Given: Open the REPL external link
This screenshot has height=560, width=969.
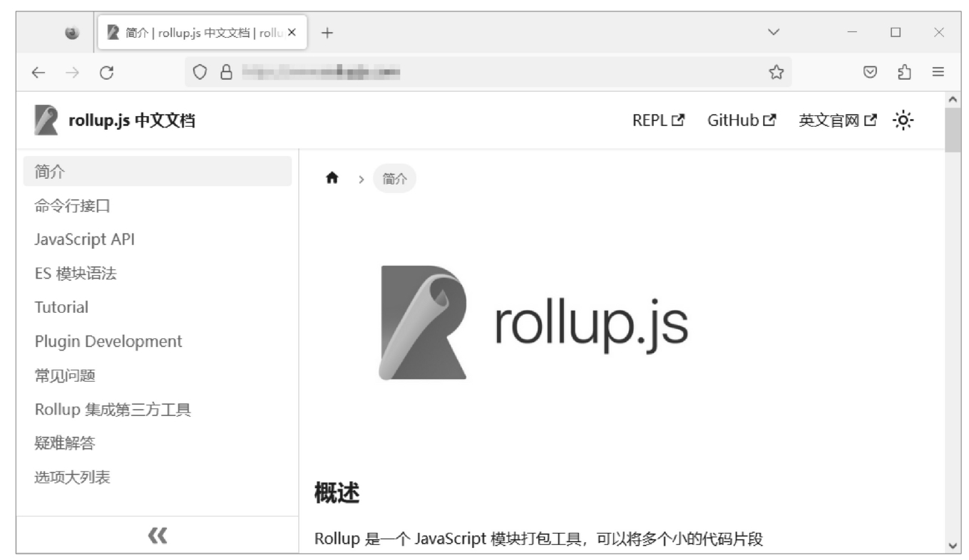Looking at the screenshot, I should click(x=659, y=120).
